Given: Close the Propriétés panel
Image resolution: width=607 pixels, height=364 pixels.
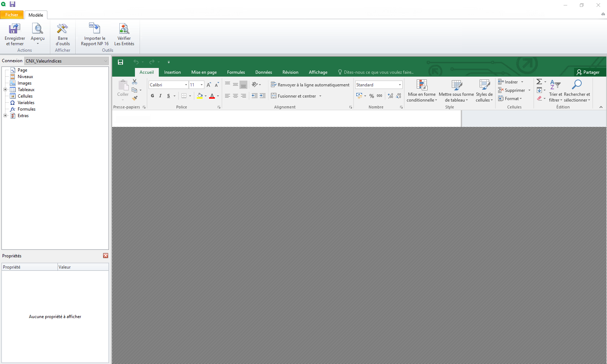Looking at the screenshot, I should (105, 256).
